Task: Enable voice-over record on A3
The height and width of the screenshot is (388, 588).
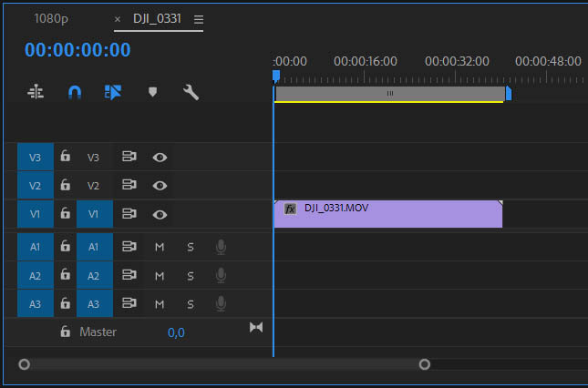Action: (221, 303)
